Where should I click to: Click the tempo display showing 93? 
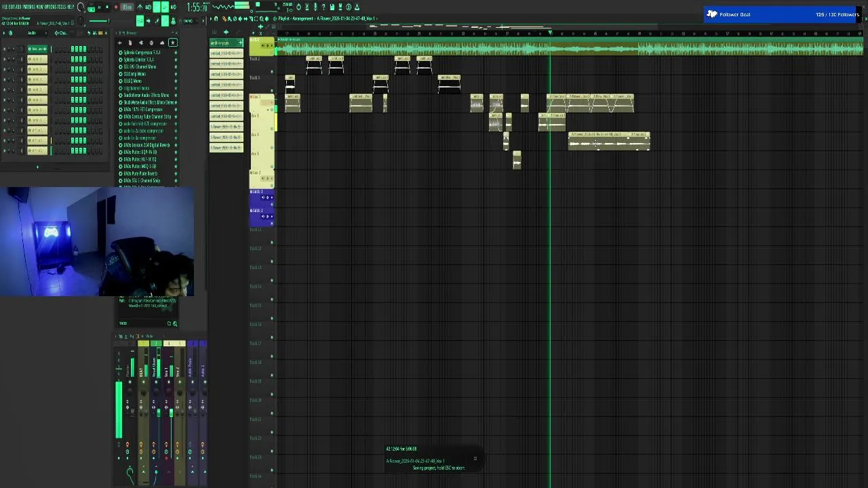[127, 7]
